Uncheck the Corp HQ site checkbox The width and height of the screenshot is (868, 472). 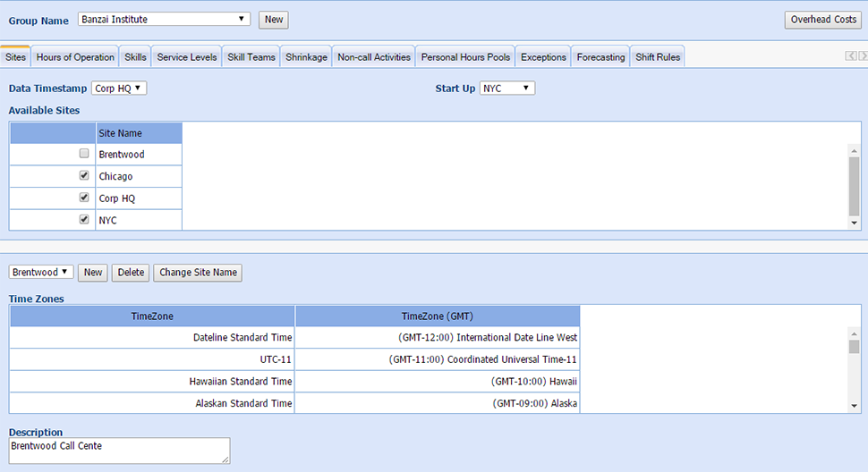(x=84, y=198)
